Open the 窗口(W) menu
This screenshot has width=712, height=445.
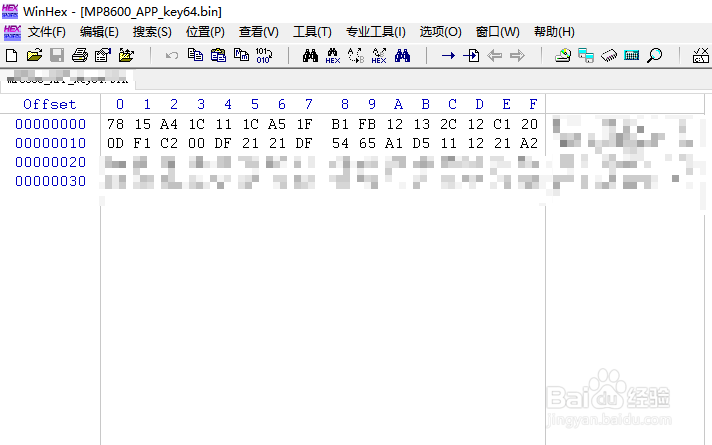click(498, 32)
